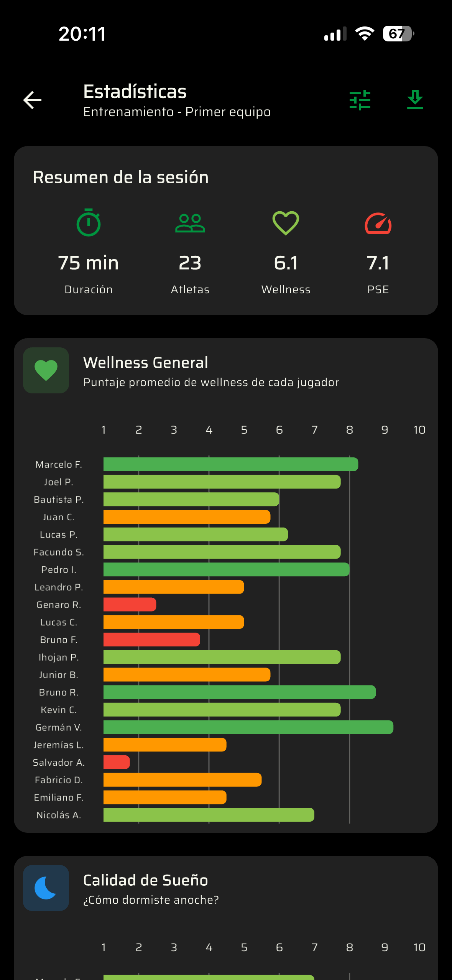Tap Genaro R.'s red wellness bar
Viewport: 452px width, 980px height.
pos(130,605)
